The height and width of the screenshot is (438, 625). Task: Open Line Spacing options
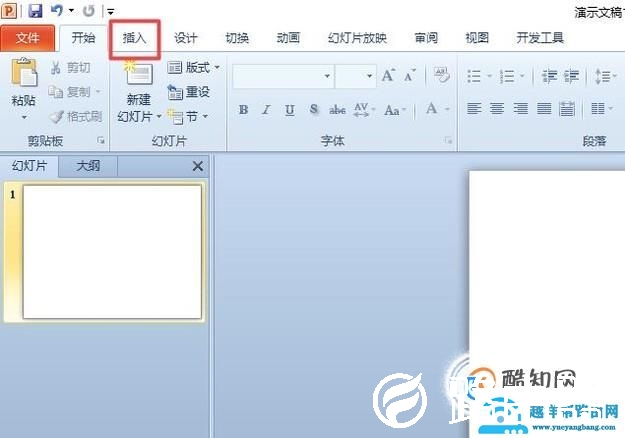605,76
